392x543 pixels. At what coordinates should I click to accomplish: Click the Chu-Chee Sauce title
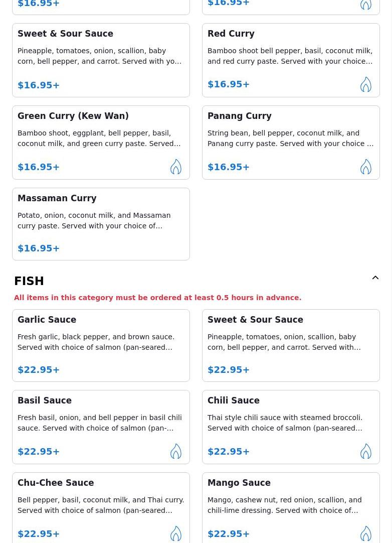coord(56,483)
